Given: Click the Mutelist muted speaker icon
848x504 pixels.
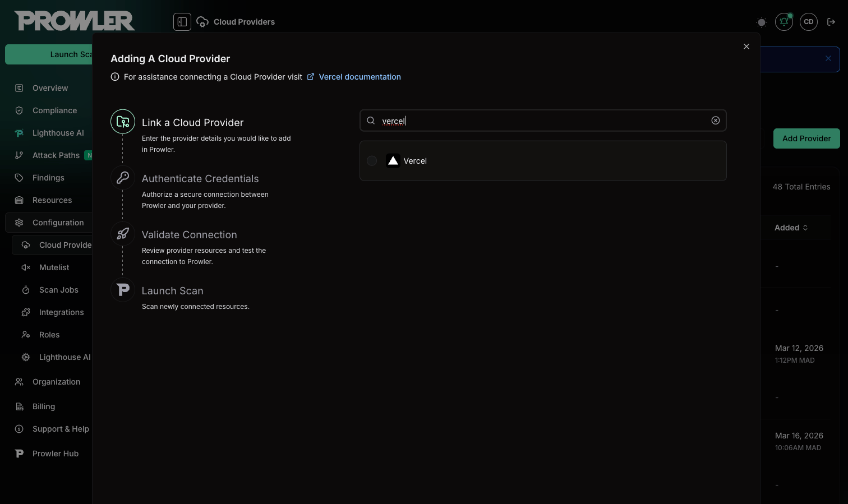Looking at the screenshot, I should (x=26, y=267).
